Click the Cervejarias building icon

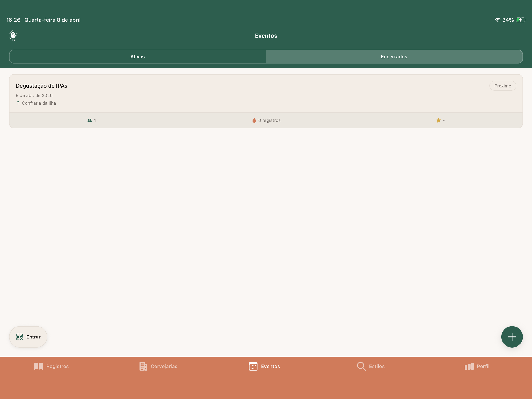pyautogui.click(x=143, y=366)
